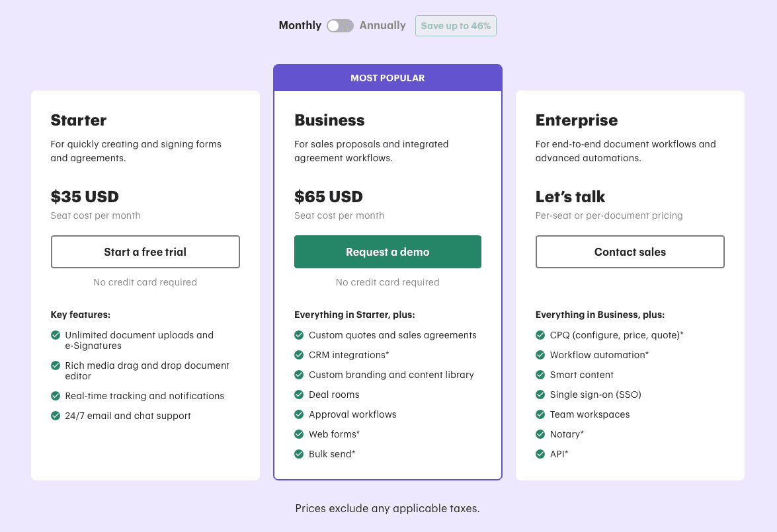Click the checkmark beside Team workspaces
Image resolution: width=777 pixels, height=532 pixels.
[x=540, y=414]
